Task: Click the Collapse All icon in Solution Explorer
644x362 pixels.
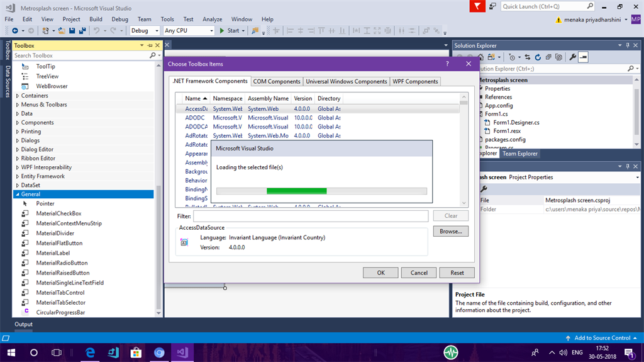Action: (548, 57)
